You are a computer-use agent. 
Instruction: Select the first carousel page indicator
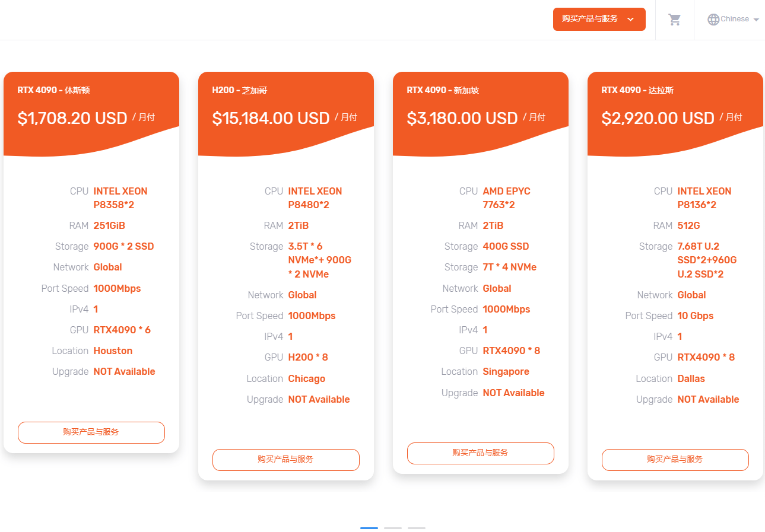click(x=369, y=528)
